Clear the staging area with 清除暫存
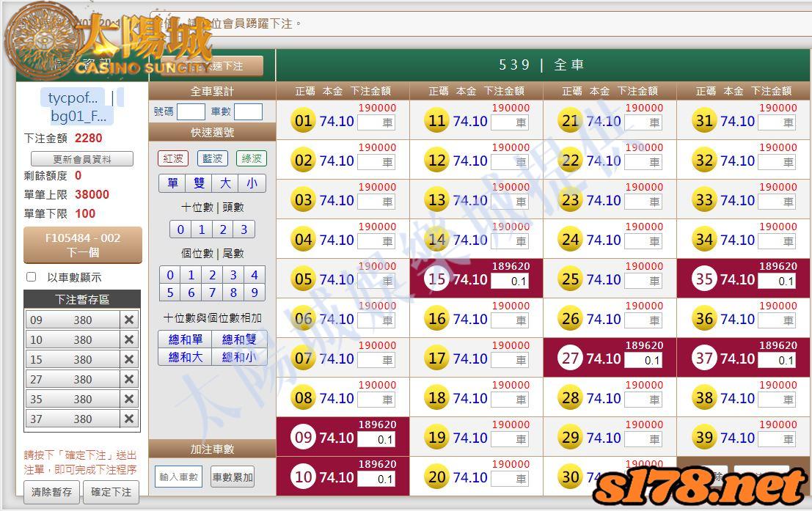The image size is (812, 511). [52, 492]
